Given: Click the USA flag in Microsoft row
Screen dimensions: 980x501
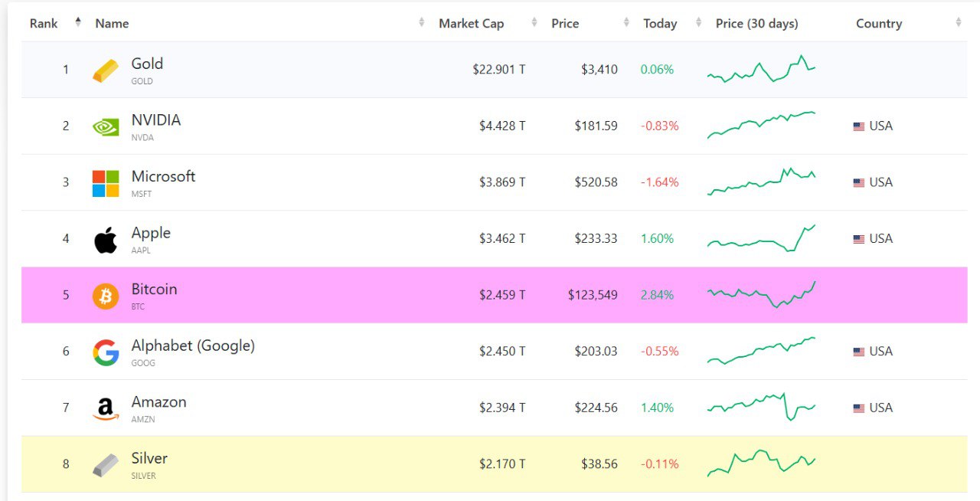Looking at the screenshot, I should click(859, 183).
